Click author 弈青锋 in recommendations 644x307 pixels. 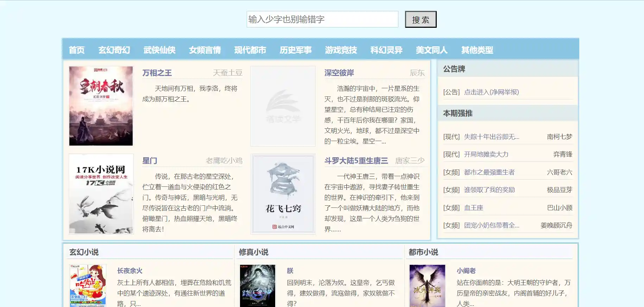coord(563,154)
